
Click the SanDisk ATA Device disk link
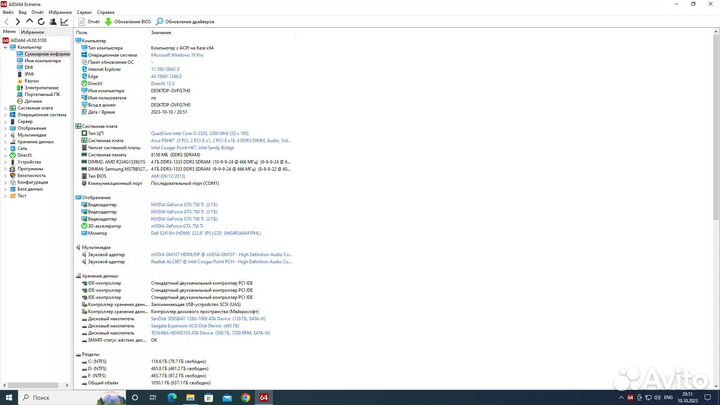[x=208, y=319]
